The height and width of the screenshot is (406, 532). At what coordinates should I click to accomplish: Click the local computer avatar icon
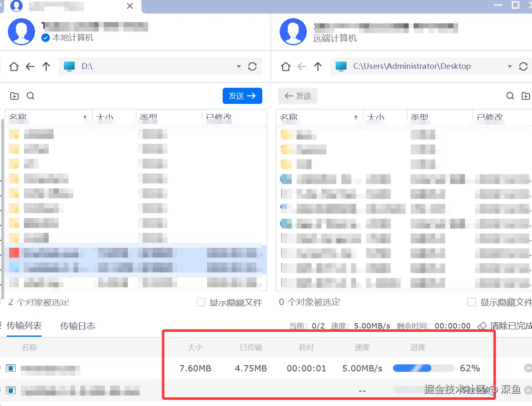(21, 32)
